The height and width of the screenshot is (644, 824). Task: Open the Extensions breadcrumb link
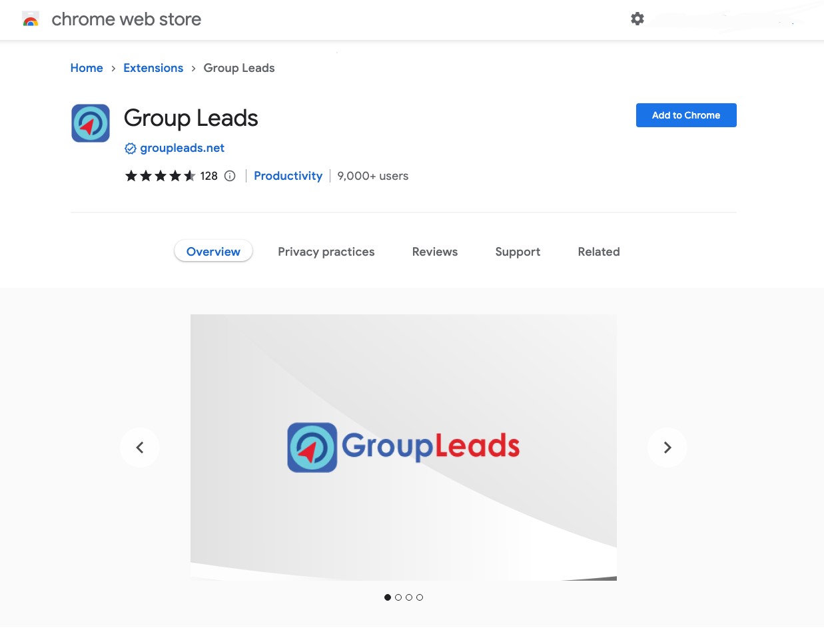(153, 68)
